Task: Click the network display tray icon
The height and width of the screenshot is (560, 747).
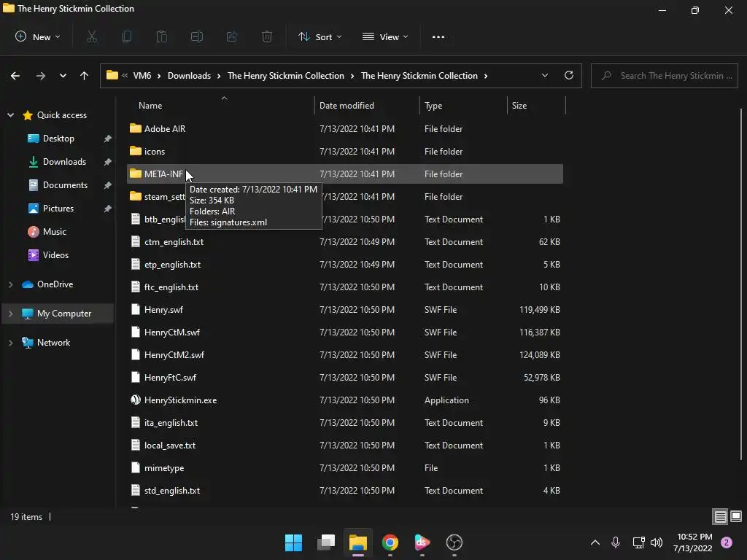Action: pos(638,542)
